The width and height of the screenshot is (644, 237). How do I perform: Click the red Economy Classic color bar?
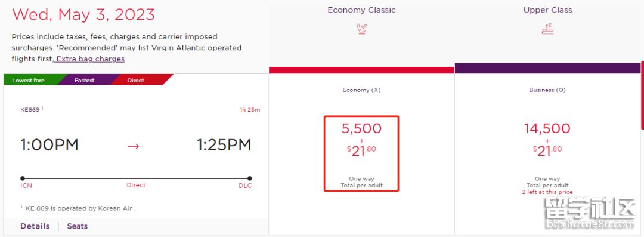tap(361, 70)
